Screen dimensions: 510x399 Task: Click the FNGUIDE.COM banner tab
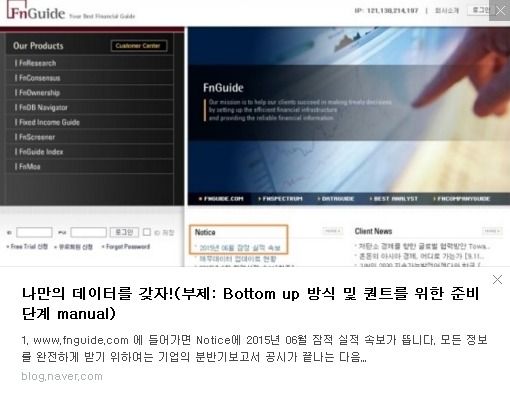tap(221, 199)
